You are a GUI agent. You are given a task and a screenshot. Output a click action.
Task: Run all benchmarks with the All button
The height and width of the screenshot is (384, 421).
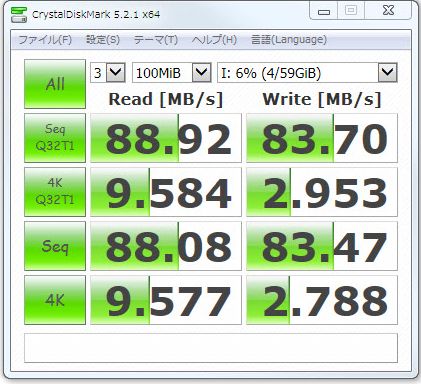(x=55, y=84)
